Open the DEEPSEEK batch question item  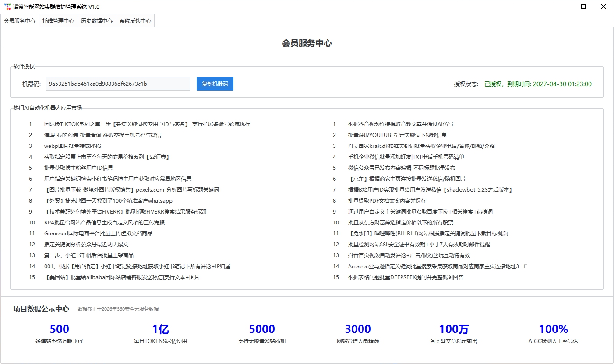tap(406, 277)
